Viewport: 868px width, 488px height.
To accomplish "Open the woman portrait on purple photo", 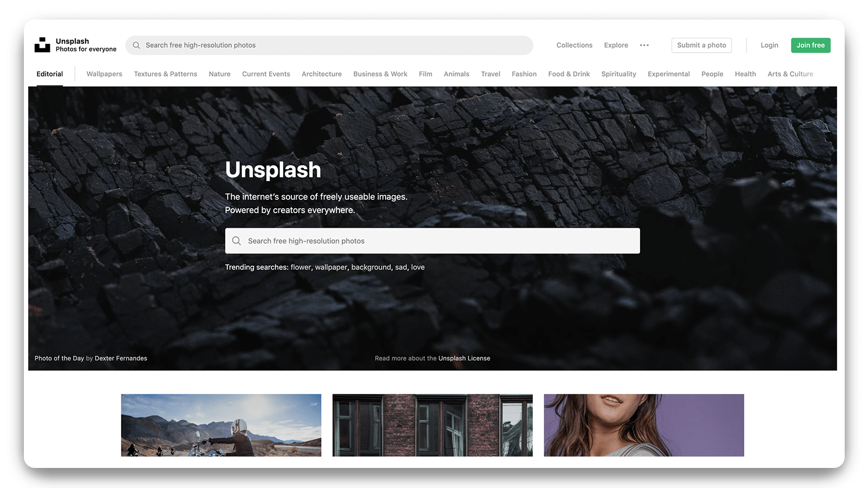I will pos(644,425).
